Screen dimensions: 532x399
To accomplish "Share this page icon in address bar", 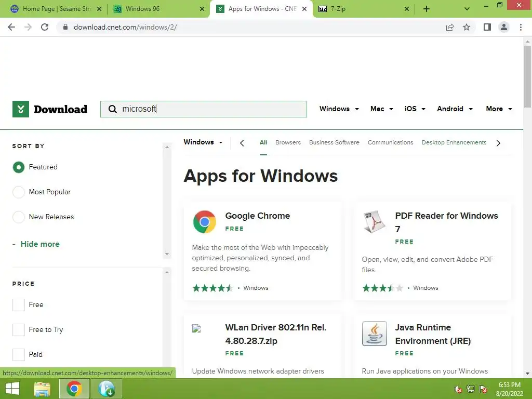I will [x=450, y=27].
